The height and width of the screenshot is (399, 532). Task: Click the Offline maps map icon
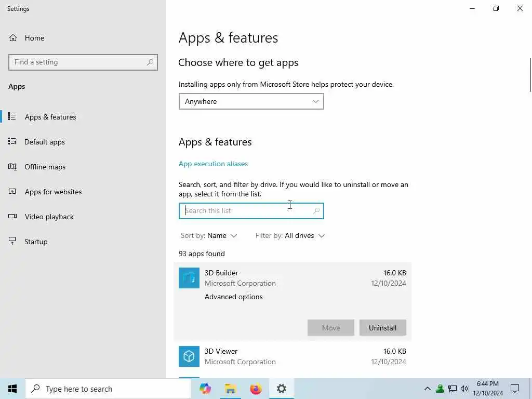coord(12,167)
